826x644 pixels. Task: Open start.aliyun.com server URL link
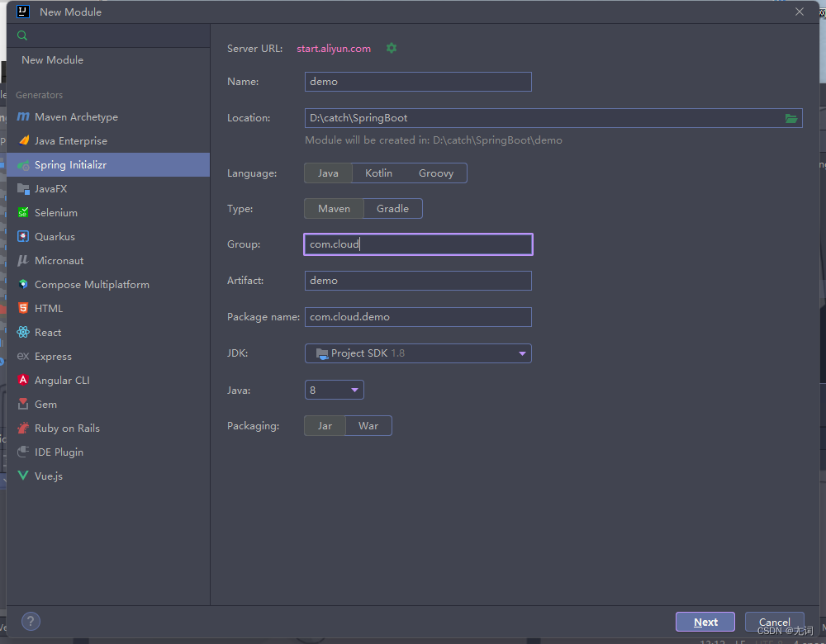pyautogui.click(x=334, y=49)
